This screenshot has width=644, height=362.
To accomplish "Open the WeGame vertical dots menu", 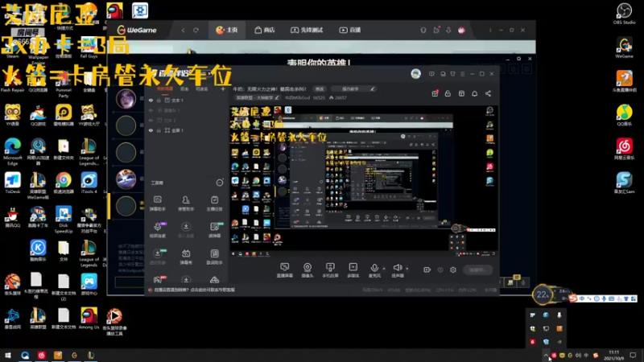I will (x=490, y=30).
